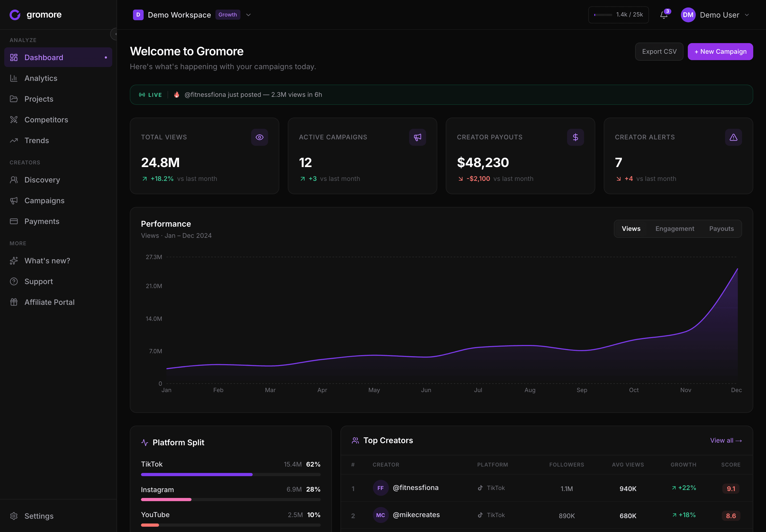This screenshot has width=766, height=532.
Task: Collapse the sidebar with chevron toggle
Action: (115, 34)
